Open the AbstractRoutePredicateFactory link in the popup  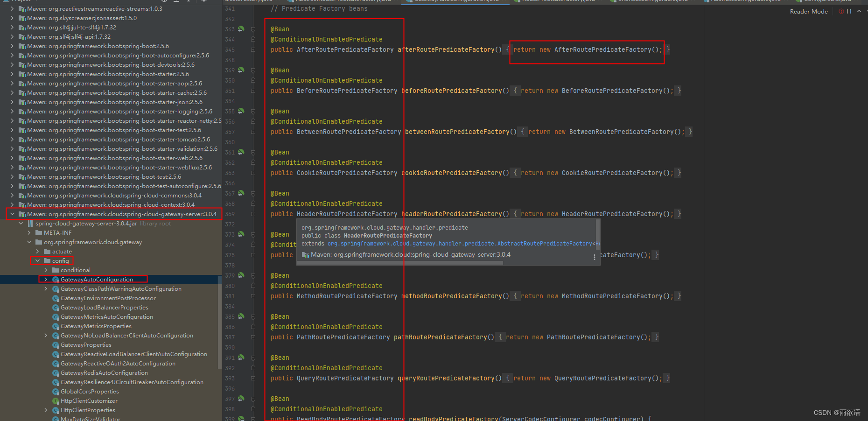(459, 244)
